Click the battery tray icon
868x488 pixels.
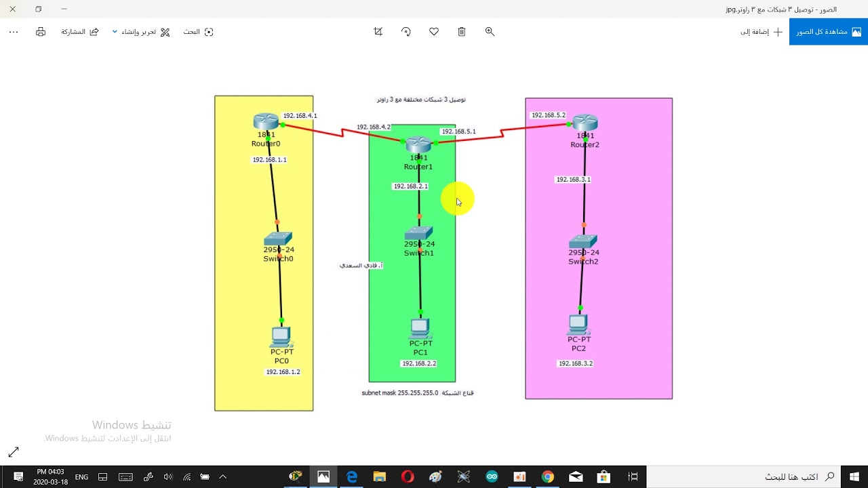(x=205, y=477)
